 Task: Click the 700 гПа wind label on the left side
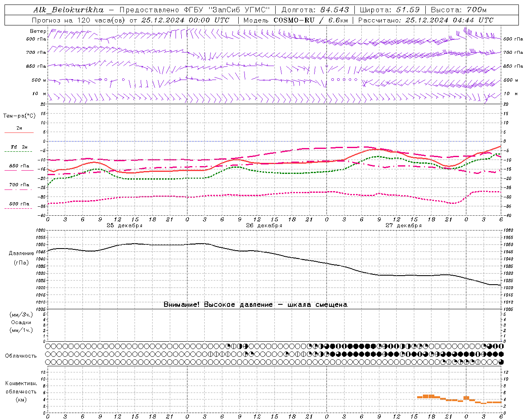36,52
